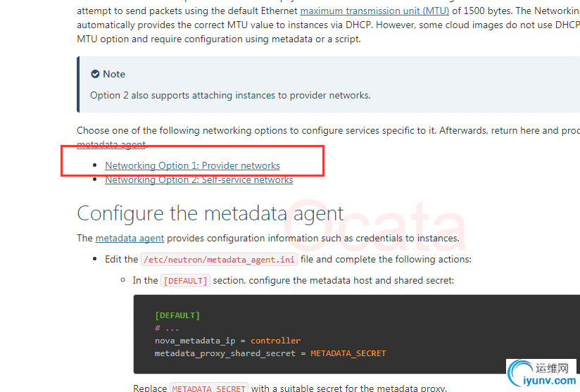
Task: Click the /etc/neutron/metadata_agent.ini inline code
Action: click(219, 260)
